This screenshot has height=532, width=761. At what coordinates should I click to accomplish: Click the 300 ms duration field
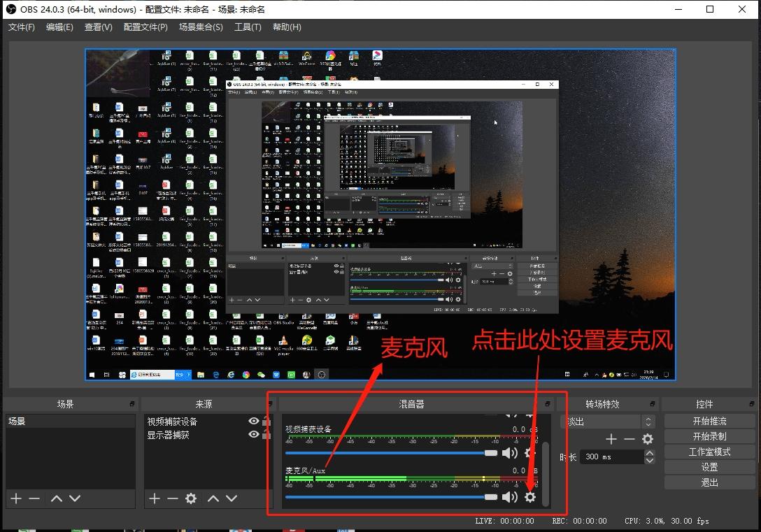tap(612, 456)
